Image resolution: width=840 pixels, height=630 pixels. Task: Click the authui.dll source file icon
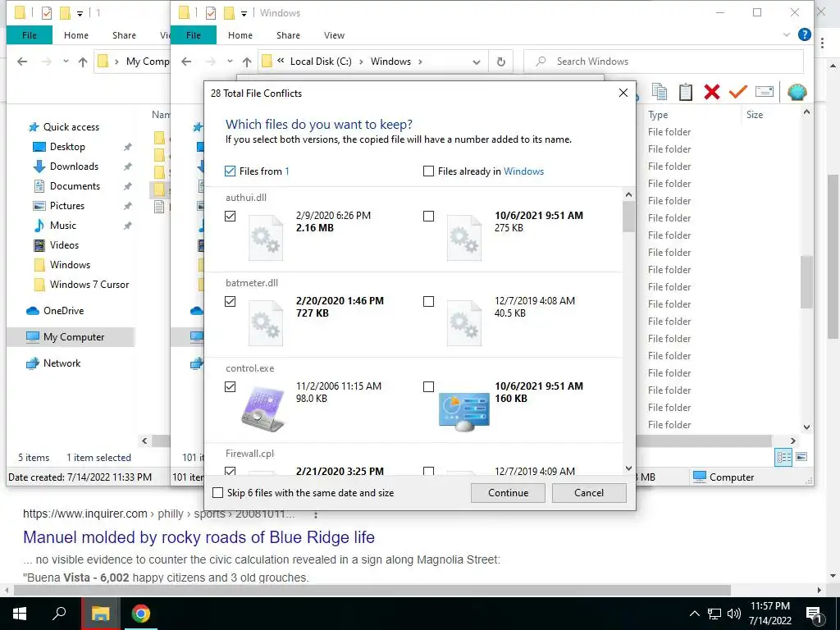[x=266, y=237]
